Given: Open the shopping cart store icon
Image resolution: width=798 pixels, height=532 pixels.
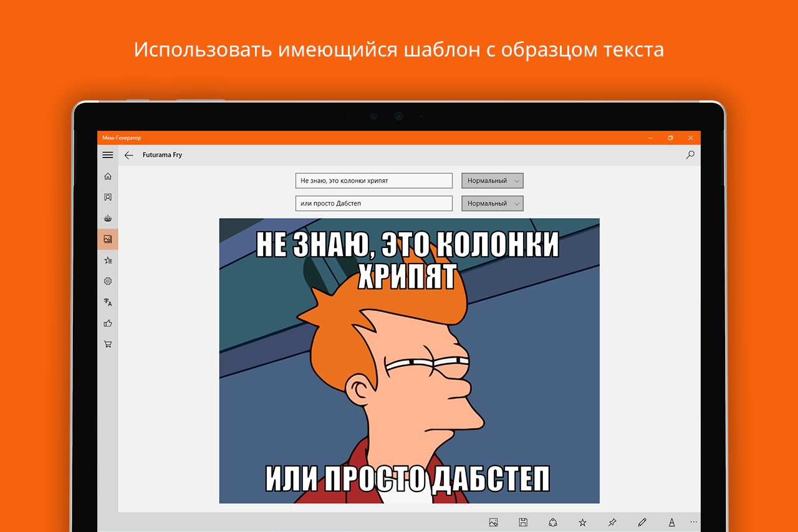Looking at the screenshot, I should point(108,344).
